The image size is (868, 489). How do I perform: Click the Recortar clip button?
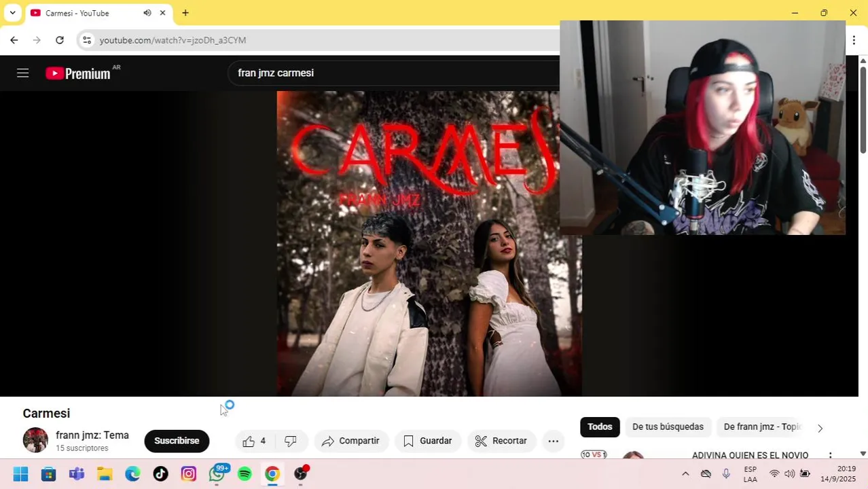pyautogui.click(x=501, y=441)
